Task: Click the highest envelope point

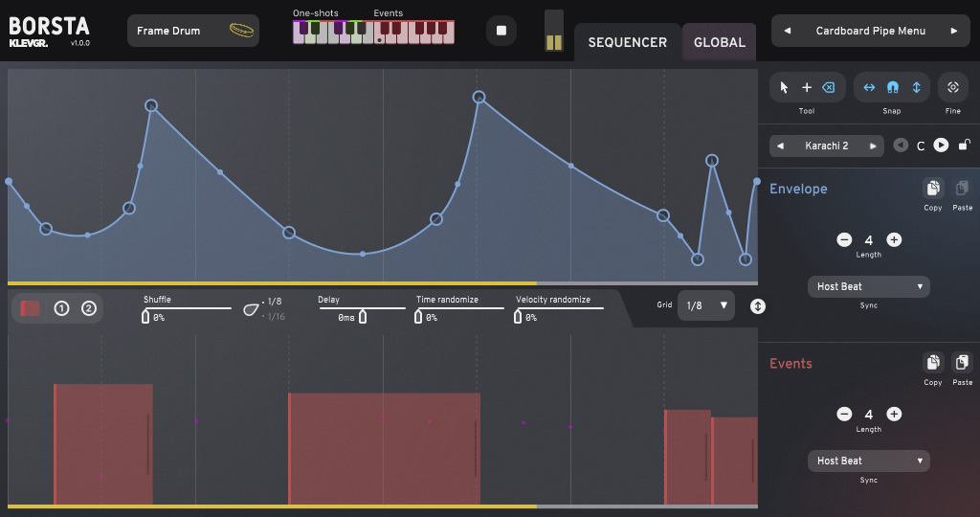Action: [479, 97]
